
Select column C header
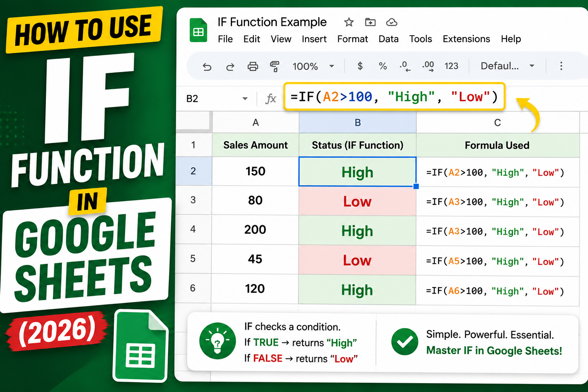tap(498, 122)
